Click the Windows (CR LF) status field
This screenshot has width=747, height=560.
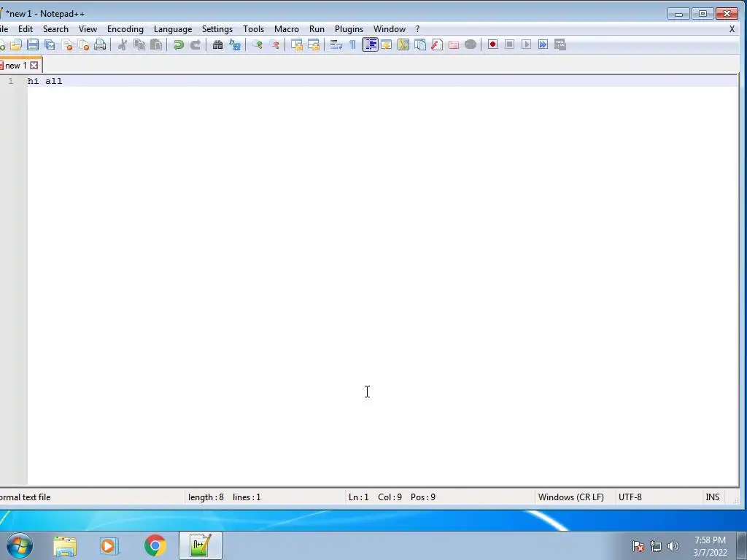pos(570,497)
